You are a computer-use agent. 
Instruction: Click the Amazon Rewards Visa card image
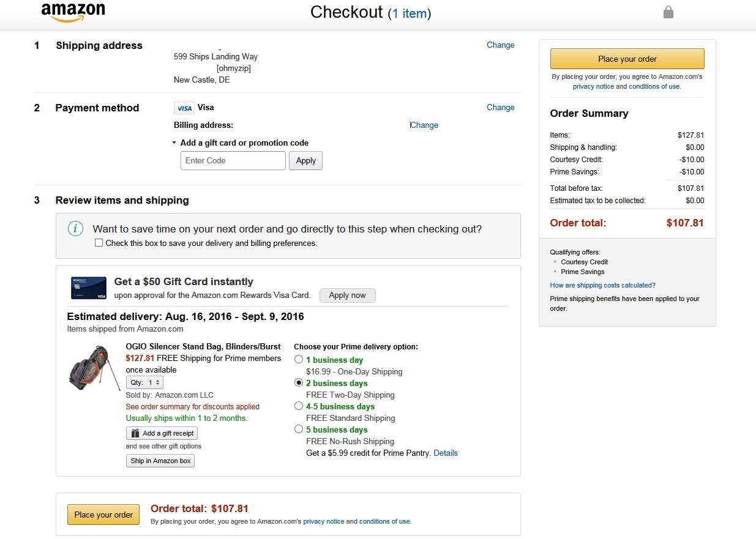(89, 288)
